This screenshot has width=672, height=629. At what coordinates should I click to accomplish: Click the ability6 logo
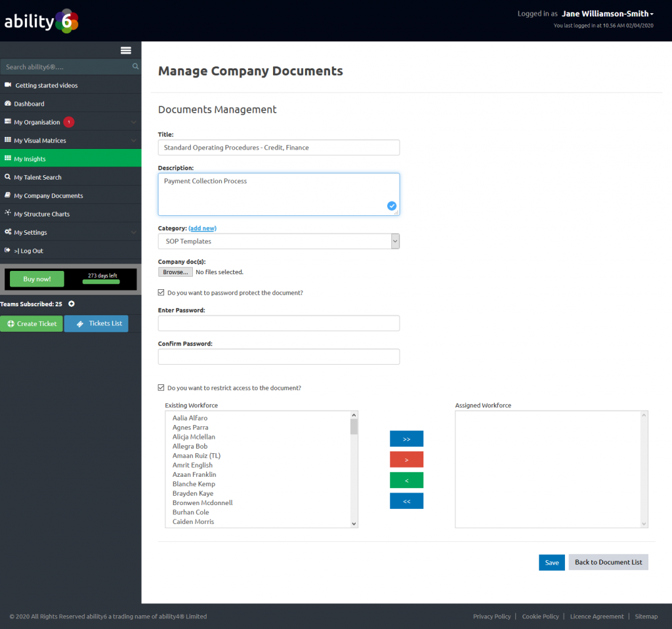[x=41, y=20]
